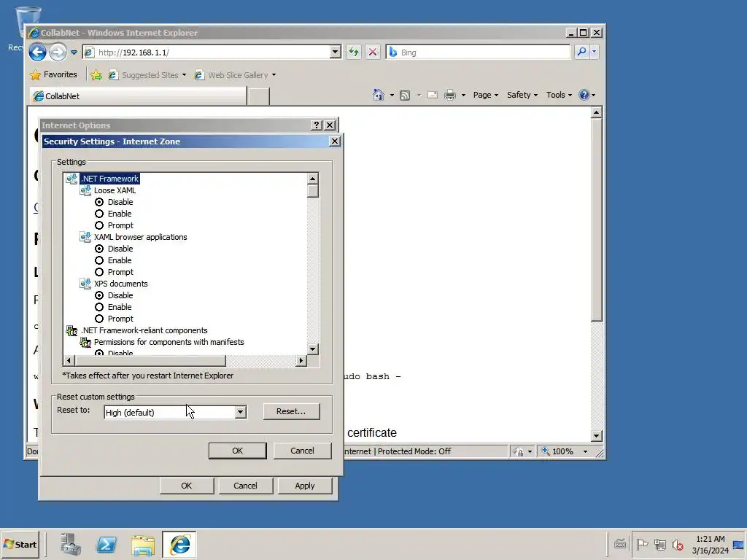The width and height of the screenshot is (747, 560).
Task: Click the Bing search box
Action: point(478,52)
